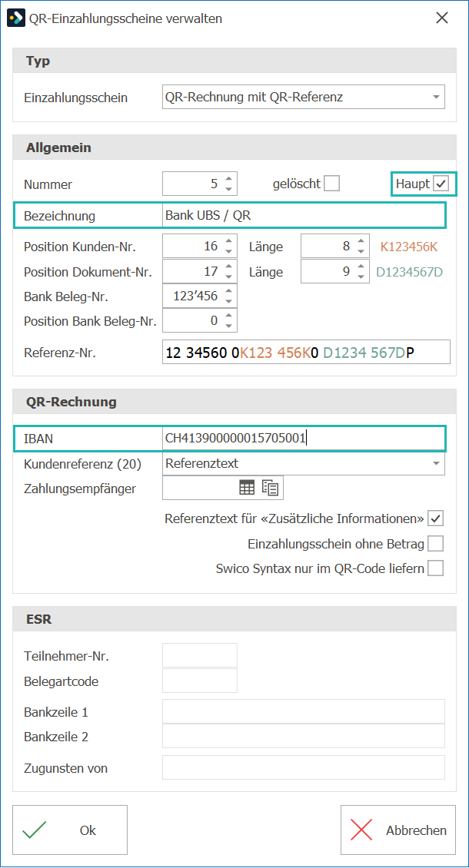Increase Dokument-Nr. Länge value
469x868 pixels.
[361, 267]
